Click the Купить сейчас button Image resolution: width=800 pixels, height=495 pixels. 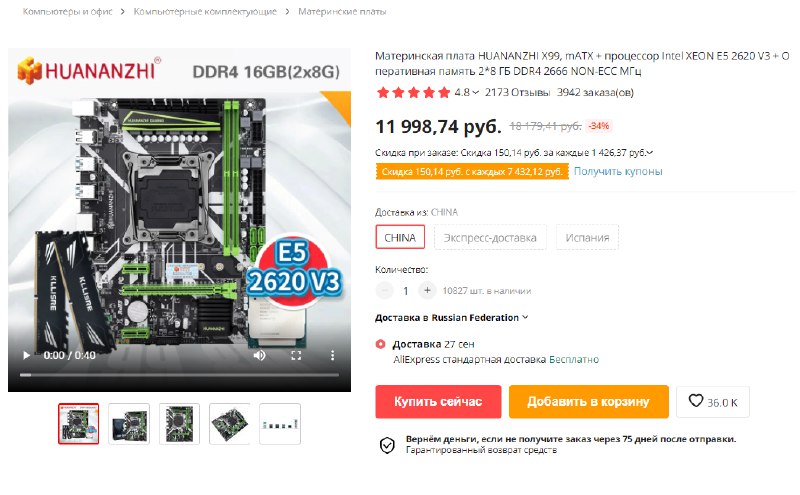[438, 402]
